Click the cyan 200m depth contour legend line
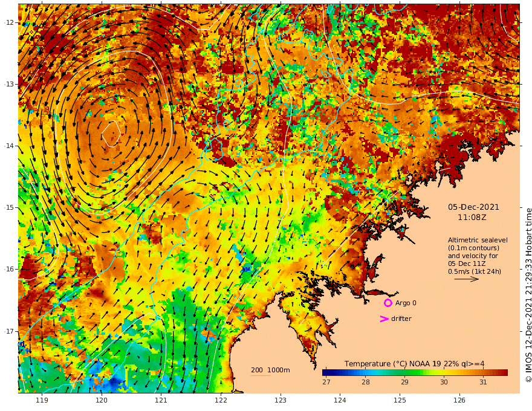The image size is (532, 411). click(x=260, y=375)
